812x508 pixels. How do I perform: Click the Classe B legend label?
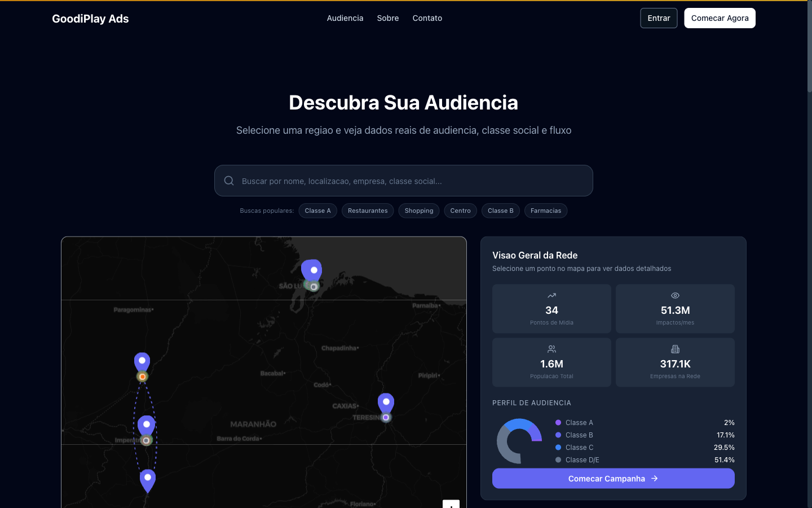tap(579, 435)
